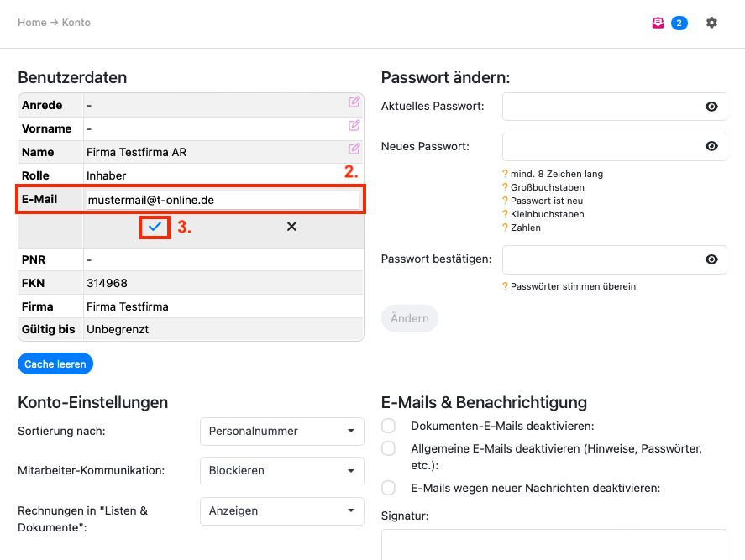Tick E-Mails wegen neuer Nachrichten deaktivieren

coord(388,488)
